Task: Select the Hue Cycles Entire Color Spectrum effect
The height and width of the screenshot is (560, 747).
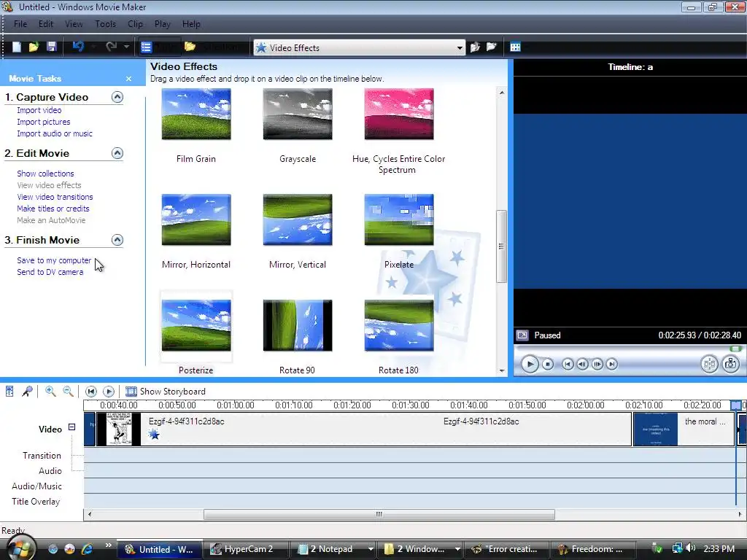Action: click(399, 114)
